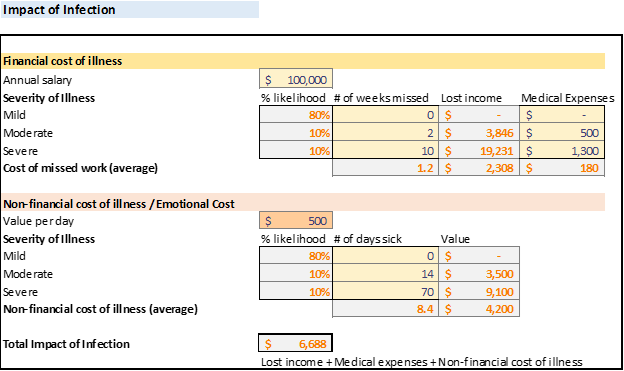Image resolution: width=624 pixels, height=371 pixels.
Task: Select severe weeks missed value 10
Action: coord(385,150)
